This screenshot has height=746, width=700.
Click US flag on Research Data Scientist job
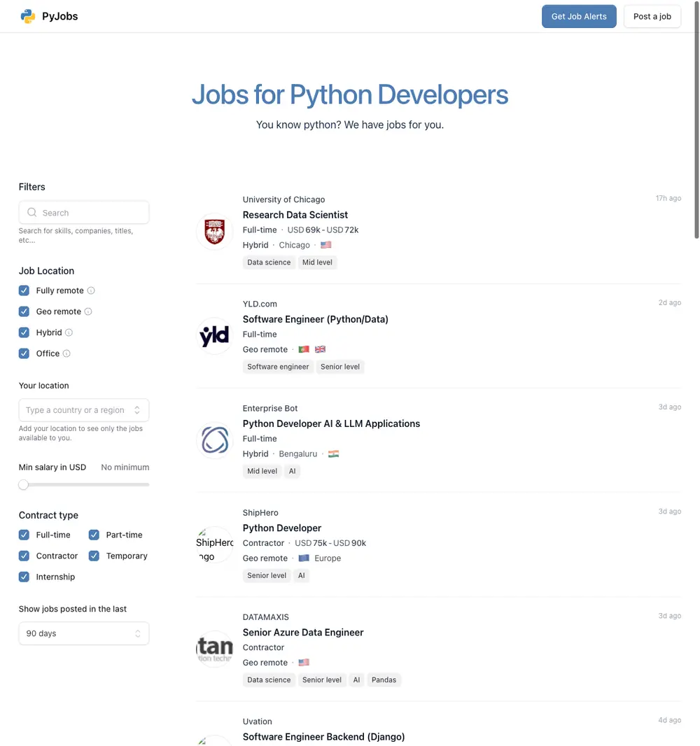pos(326,244)
